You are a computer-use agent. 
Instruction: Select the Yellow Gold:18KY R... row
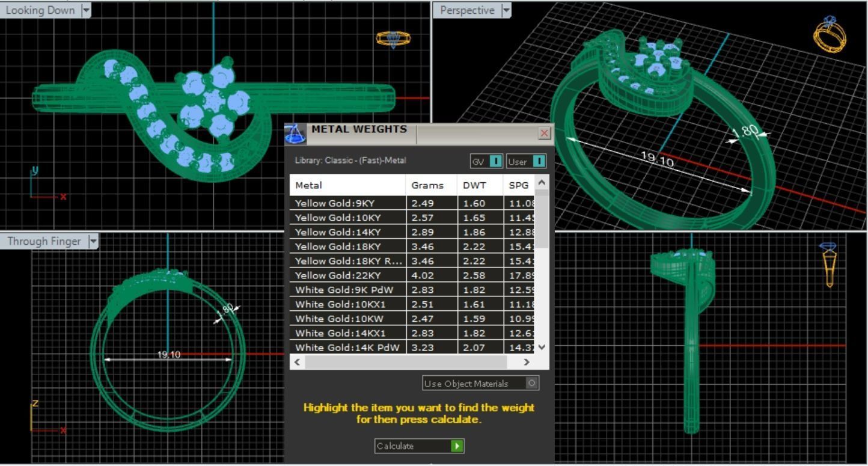[412, 261]
